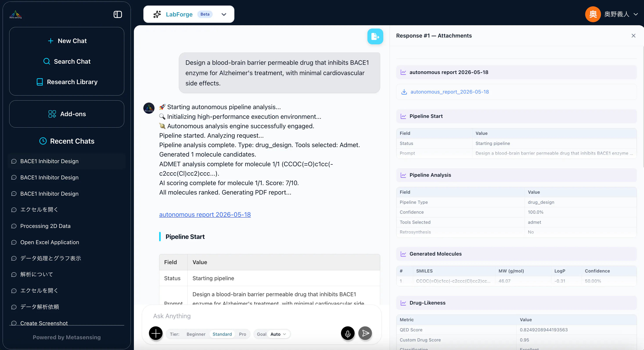
Task: Click the autonomous report 2026-05-18 section header
Action: point(516,72)
